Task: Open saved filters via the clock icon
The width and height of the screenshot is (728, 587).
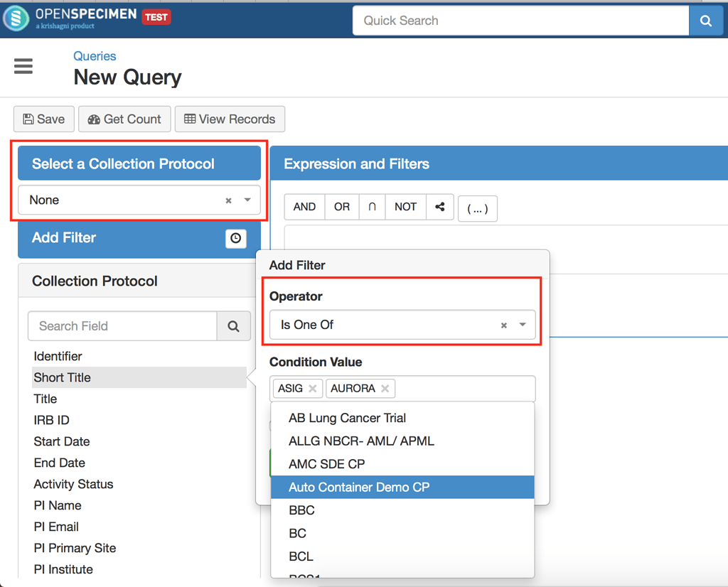Action: [236, 239]
